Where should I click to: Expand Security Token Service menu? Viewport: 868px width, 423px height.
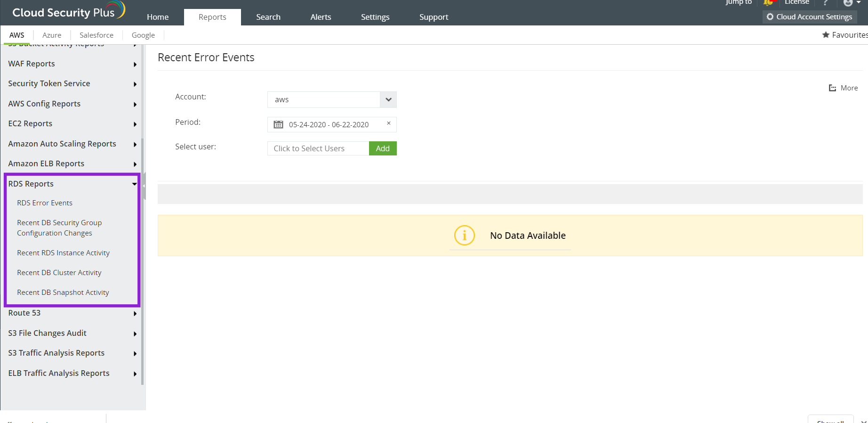pos(72,84)
